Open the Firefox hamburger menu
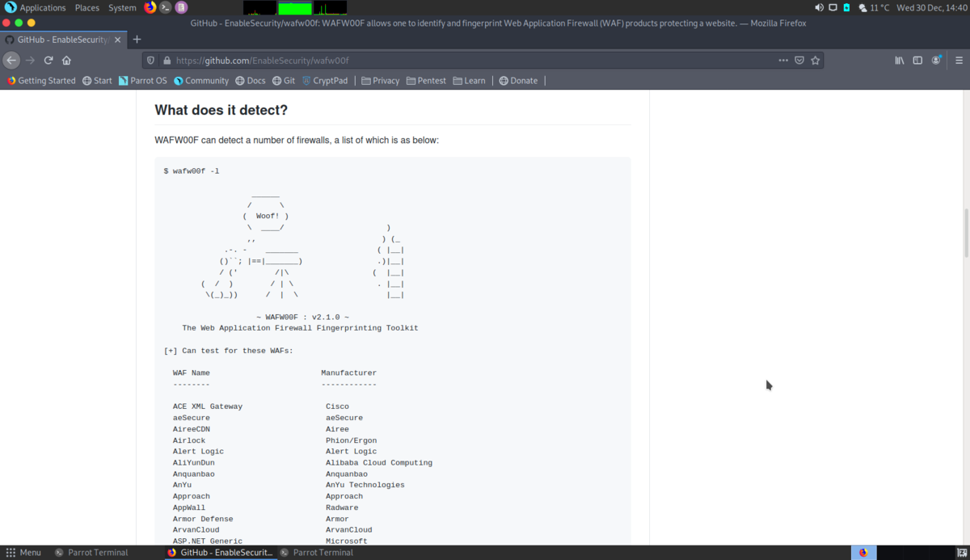Screen dimensions: 970x560 tap(959, 60)
